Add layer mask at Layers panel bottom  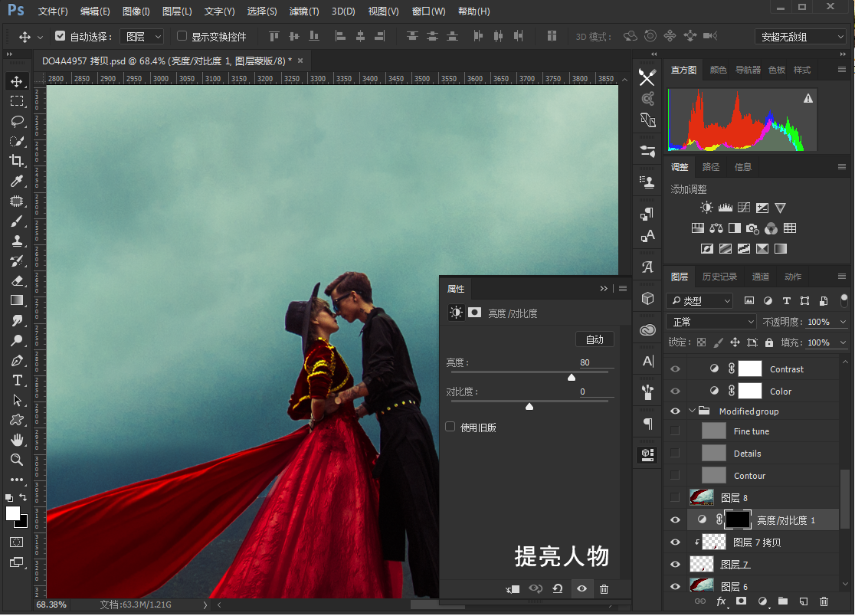tap(741, 601)
